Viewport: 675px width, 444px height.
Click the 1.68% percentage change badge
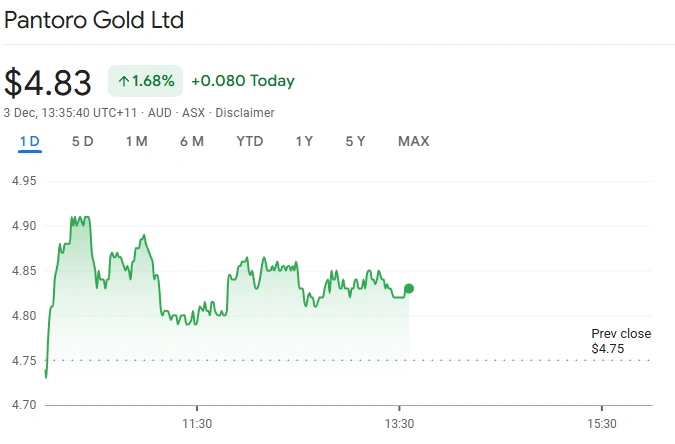coord(145,81)
